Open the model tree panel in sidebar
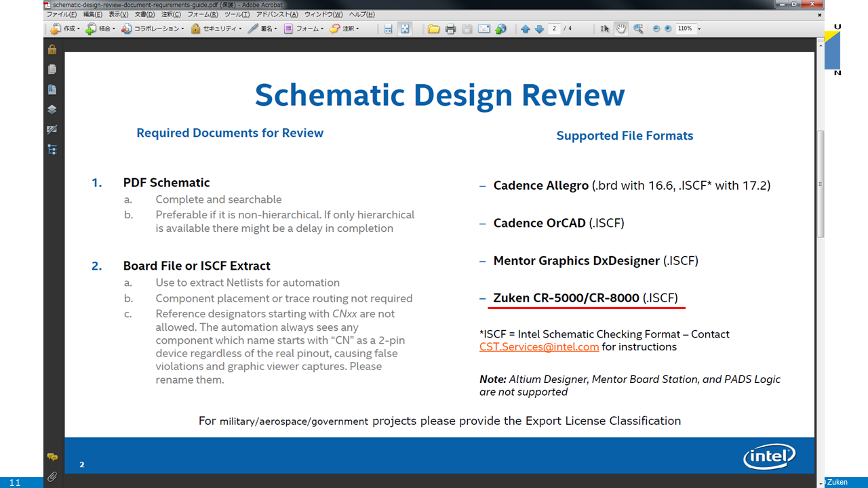The width and height of the screenshot is (868, 488). pyautogui.click(x=52, y=149)
